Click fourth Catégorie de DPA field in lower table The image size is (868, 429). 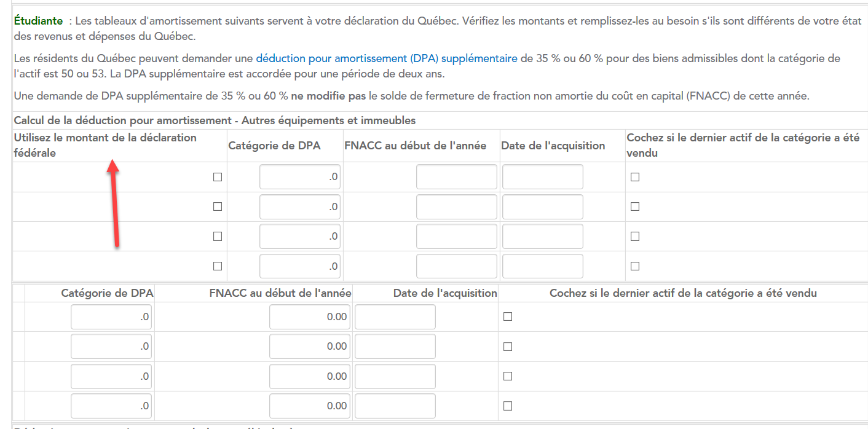coord(111,406)
